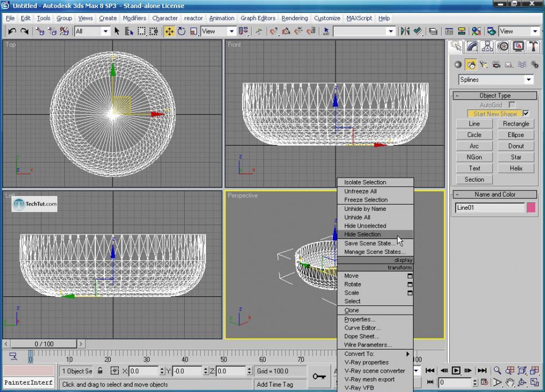The height and width of the screenshot is (392, 545).
Task: Open Move transform settings box
Action: (410, 276)
